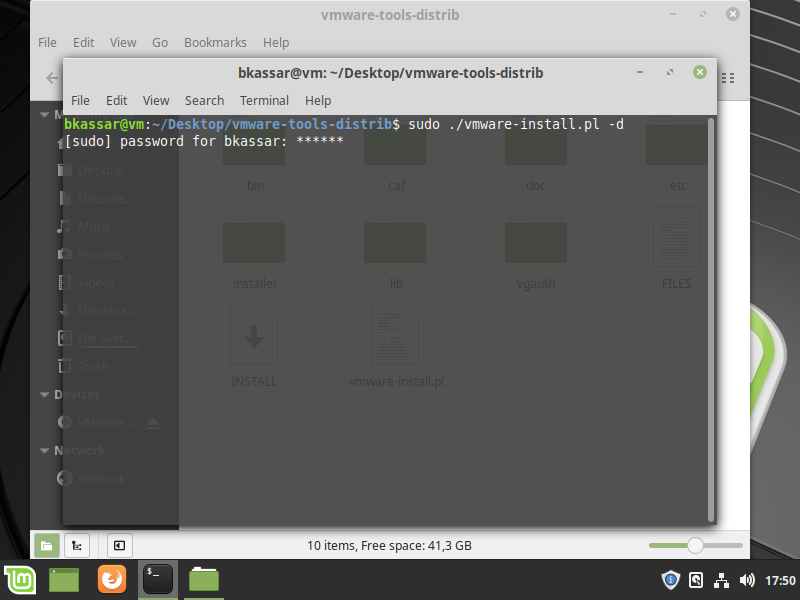Collapse the Network sidebar section
Viewport: 800px width, 600px height.
(x=44, y=451)
